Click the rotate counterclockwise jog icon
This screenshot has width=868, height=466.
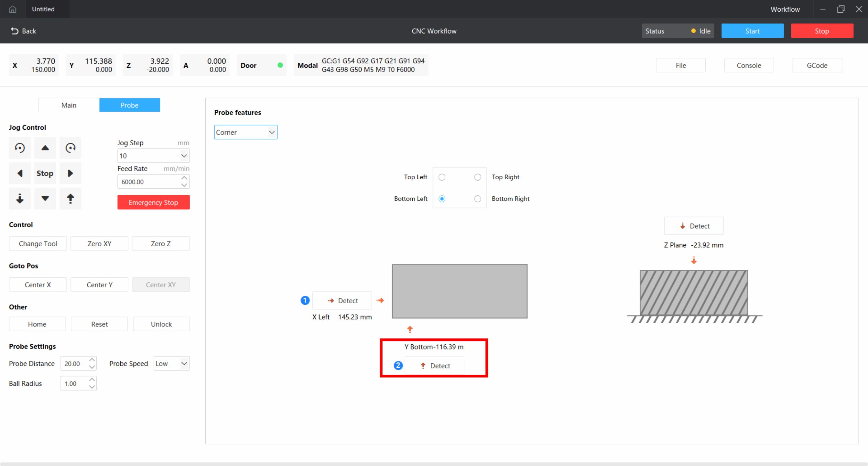coord(20,148)
